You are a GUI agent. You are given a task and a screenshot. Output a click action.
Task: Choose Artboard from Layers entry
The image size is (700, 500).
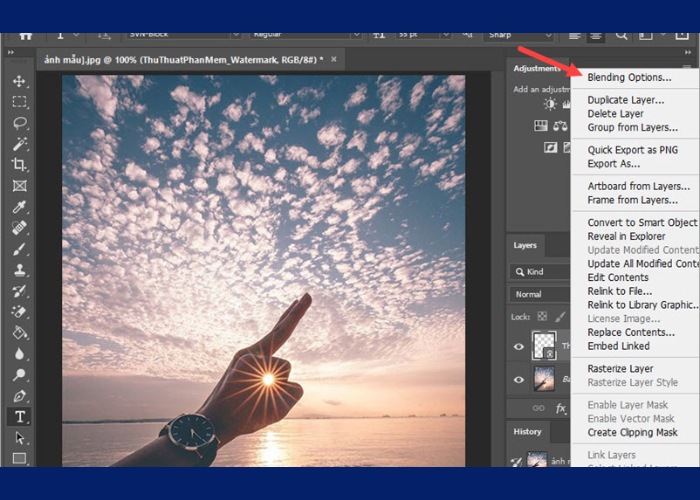(x=638, y=186)
